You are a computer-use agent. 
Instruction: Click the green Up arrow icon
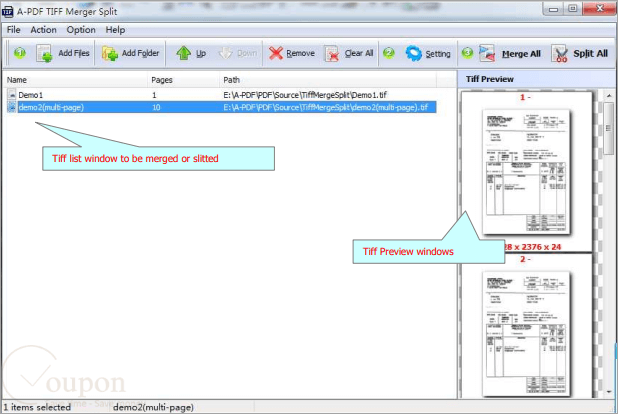coord(183,53)
